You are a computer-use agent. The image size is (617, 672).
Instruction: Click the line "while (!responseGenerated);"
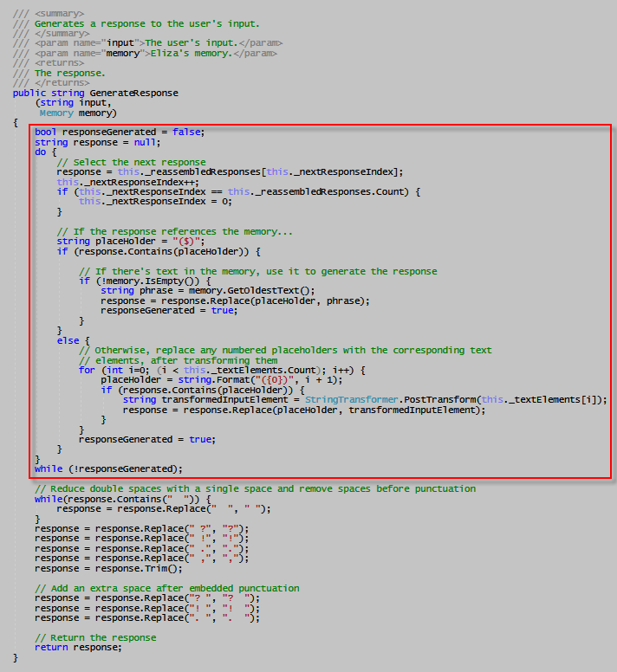coord(108,468)
